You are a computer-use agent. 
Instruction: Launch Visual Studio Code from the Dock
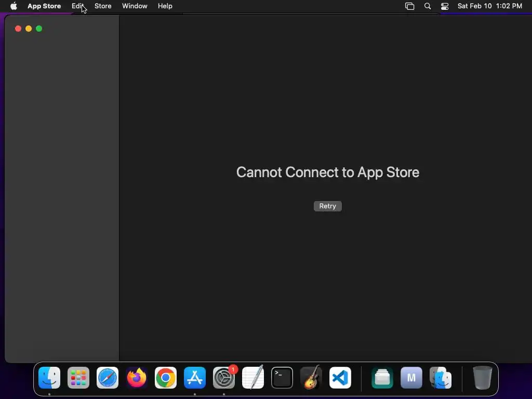click(x=340, y=378)
